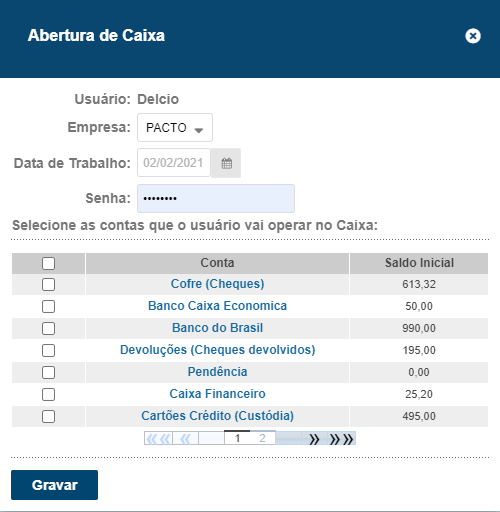Go to the next page arrow
The image size is (500, 512).
314,439
